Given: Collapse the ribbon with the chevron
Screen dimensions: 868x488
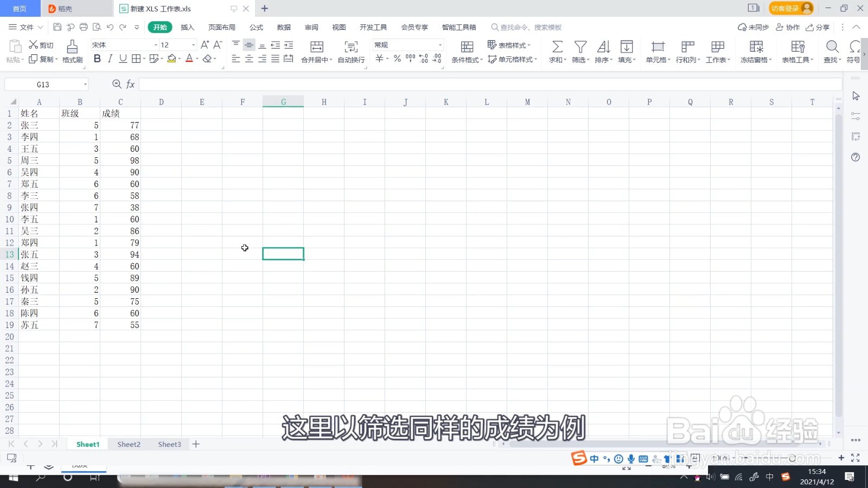Looking at the screenshot, I should click(x=856, y=27).
